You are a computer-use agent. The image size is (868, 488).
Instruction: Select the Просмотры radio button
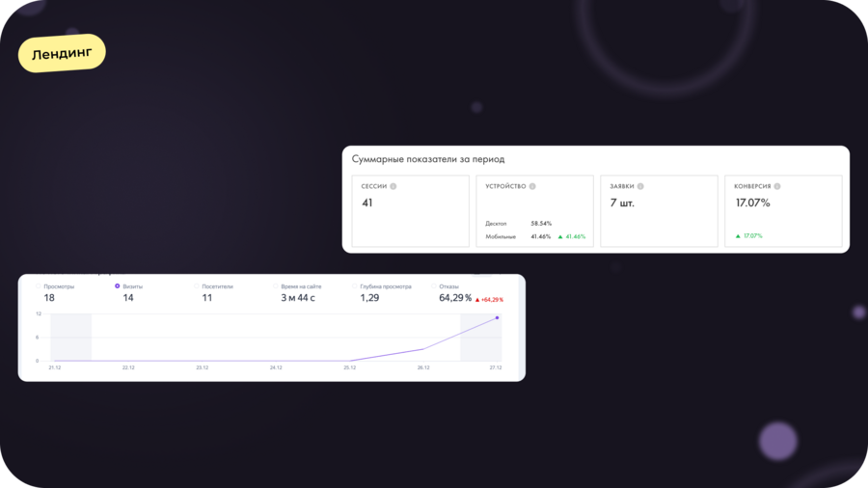(x=39, y=286)
